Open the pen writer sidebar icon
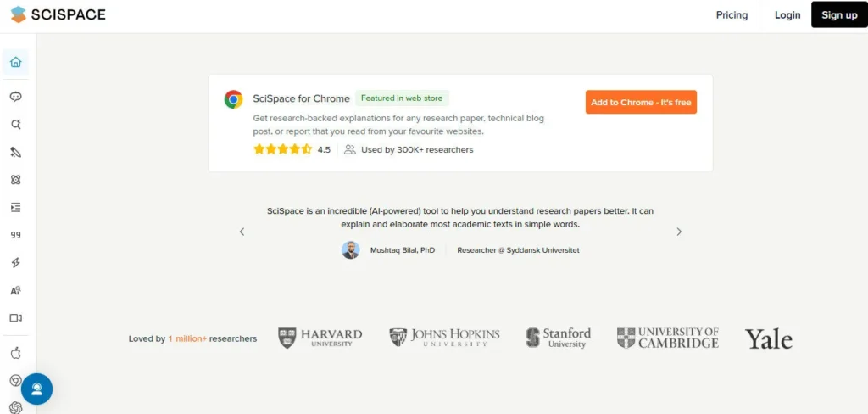Viewport: 868px width, 414px height. coord(15,153)
